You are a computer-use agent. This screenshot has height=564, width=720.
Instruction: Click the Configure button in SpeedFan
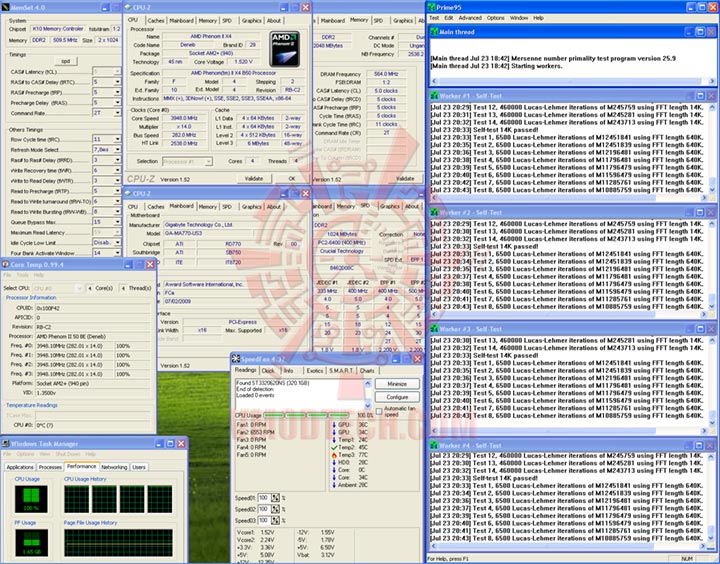tap(397, 397)
